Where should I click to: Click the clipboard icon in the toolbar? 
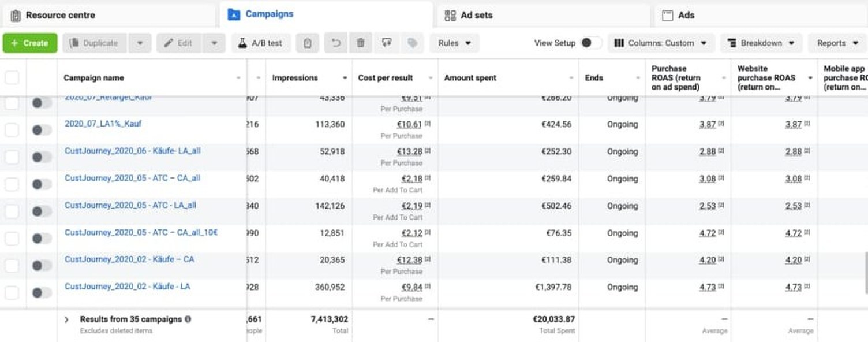pos(308,43)
